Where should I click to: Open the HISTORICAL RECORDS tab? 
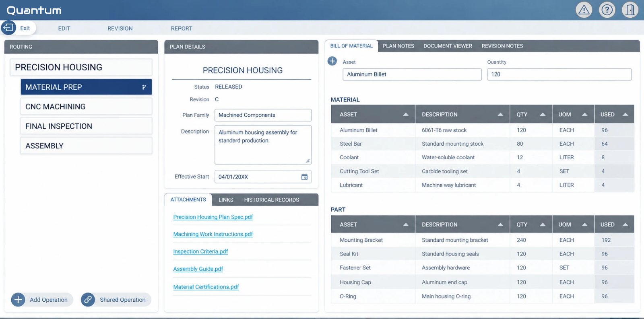(272, 200)
